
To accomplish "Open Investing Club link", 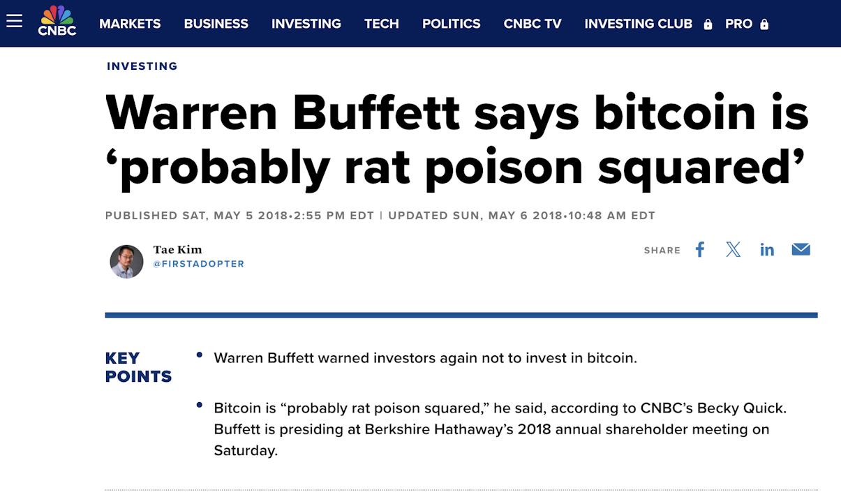I will pos(639,24).
